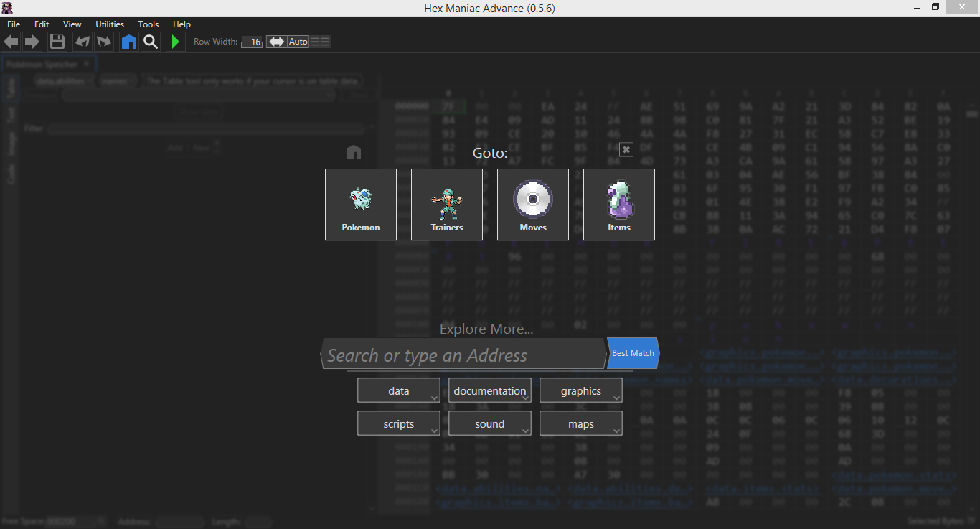Open Find with the magnifying glass icon

click(x=150, y=42)
